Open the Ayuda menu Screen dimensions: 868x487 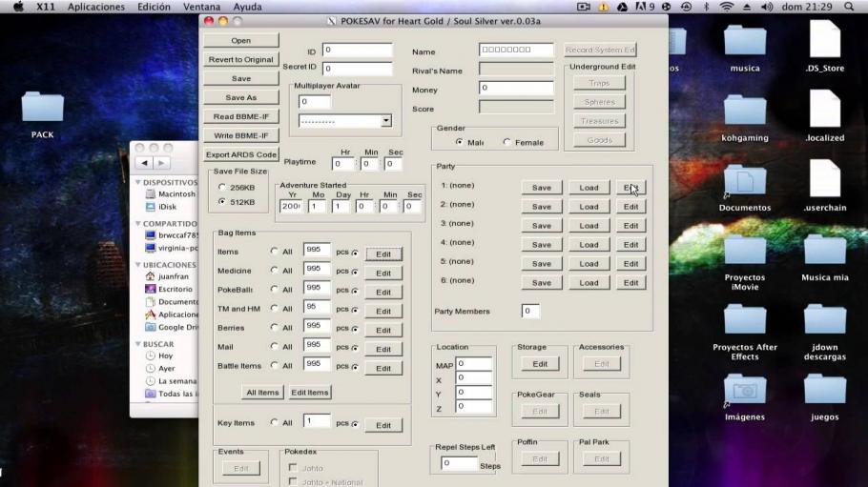click(247, 7)
